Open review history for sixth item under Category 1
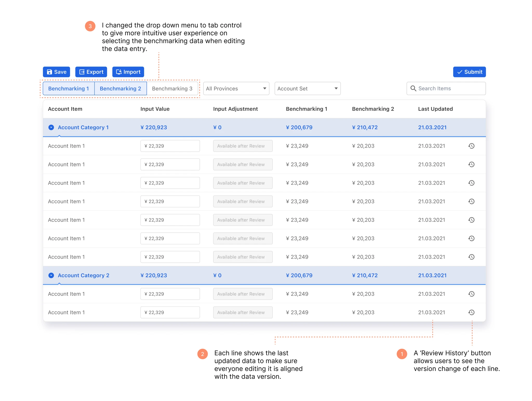This screenshot has width=532, height=401. [x=471, y=238]
